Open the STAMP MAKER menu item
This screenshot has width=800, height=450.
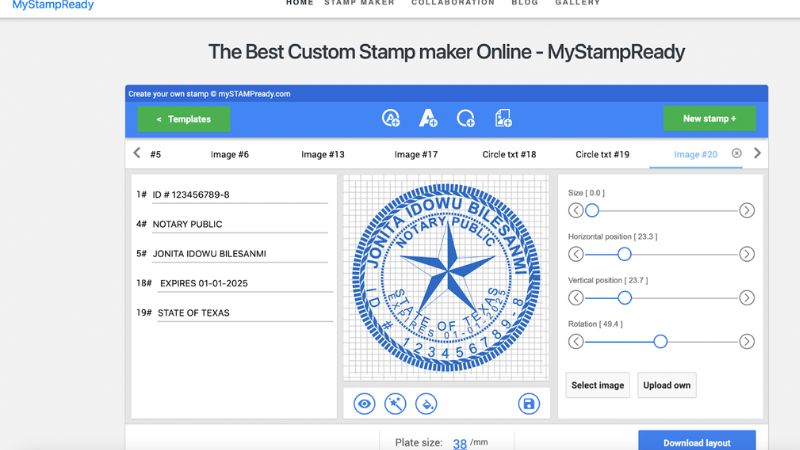pos(360,3)
